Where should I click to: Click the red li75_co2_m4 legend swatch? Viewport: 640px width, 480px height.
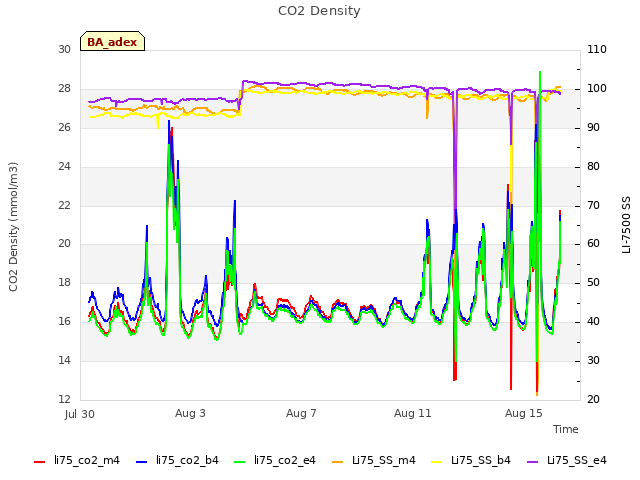point(40,462)
